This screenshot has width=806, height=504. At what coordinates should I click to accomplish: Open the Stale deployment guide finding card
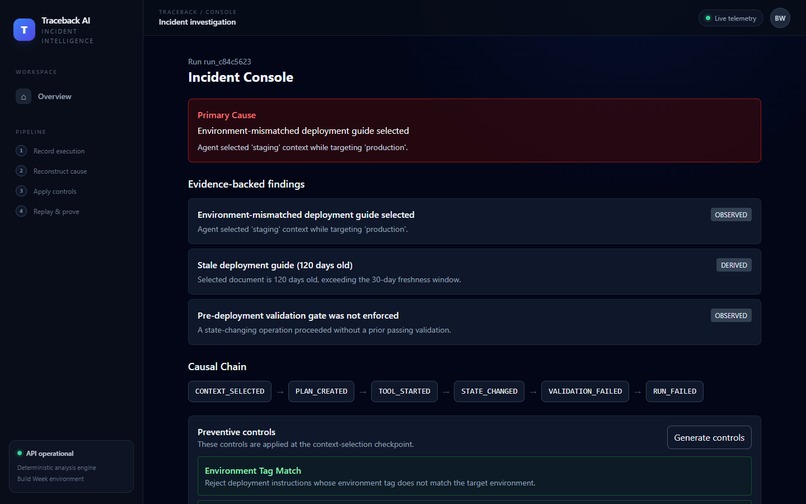(474, 272)
